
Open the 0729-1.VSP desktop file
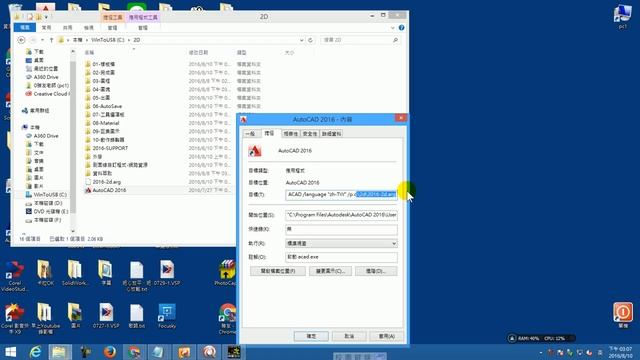167,273
